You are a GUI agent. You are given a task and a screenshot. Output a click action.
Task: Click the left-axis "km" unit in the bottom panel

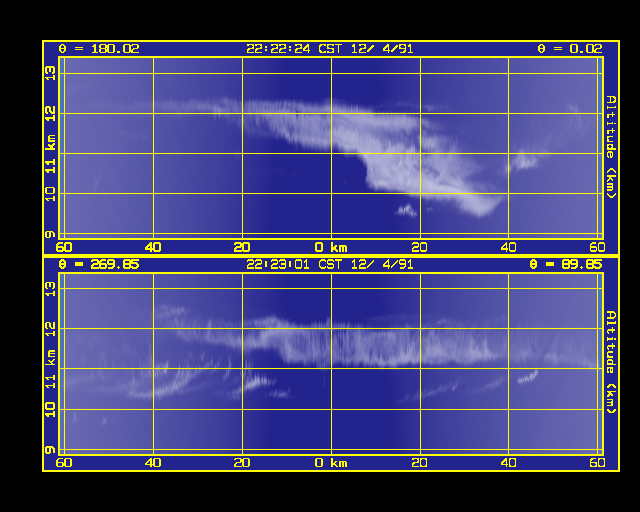50,358
